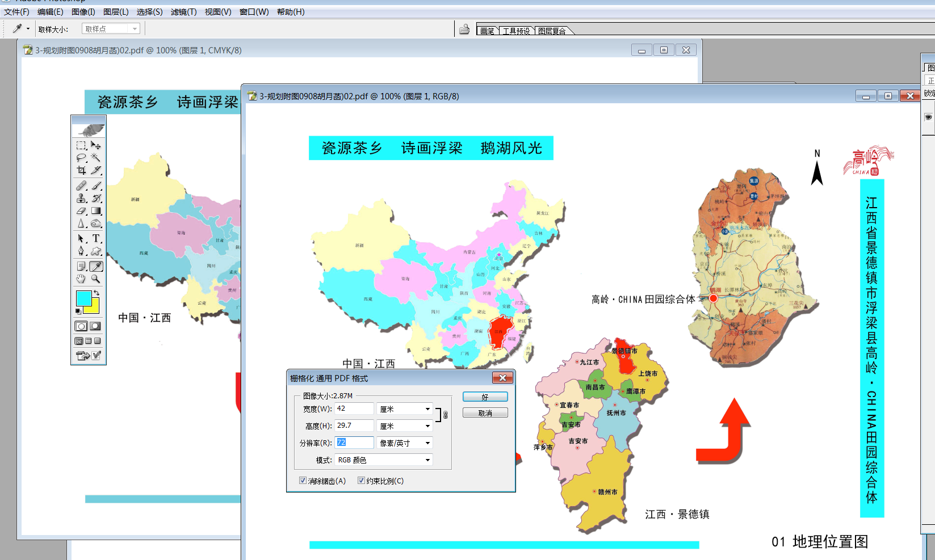Select the Type tool
Viewport: 935px width, 560px height.
pyautogui.click(x=96, y=238)
